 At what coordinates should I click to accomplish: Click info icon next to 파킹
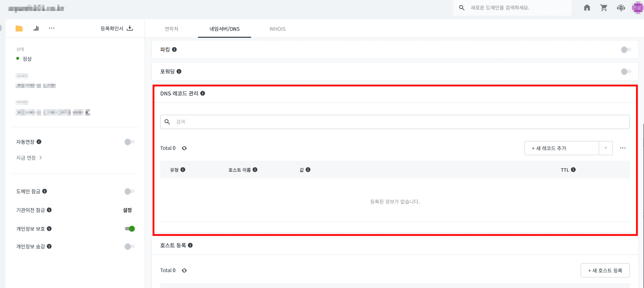click(174, 49)
